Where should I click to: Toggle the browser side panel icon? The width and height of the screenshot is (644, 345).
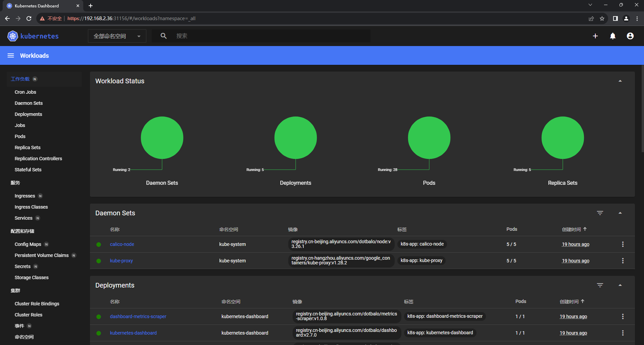(x=615, y=18)
